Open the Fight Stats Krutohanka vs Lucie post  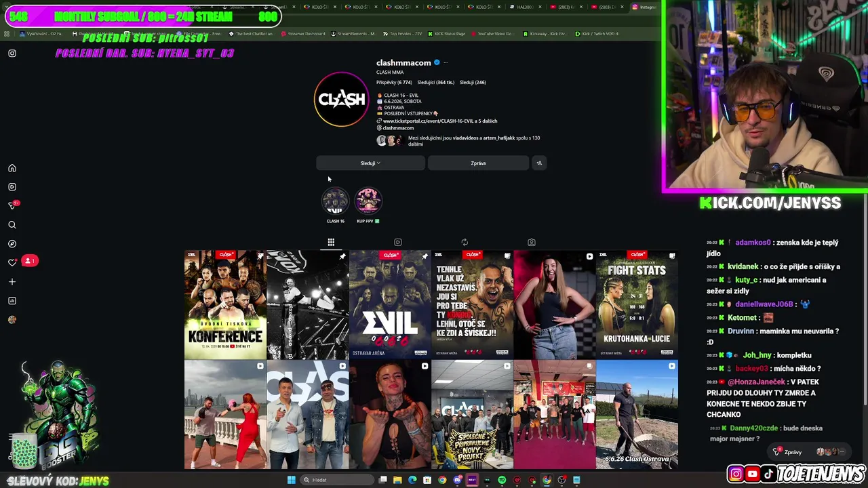click(x=637, y=304)
